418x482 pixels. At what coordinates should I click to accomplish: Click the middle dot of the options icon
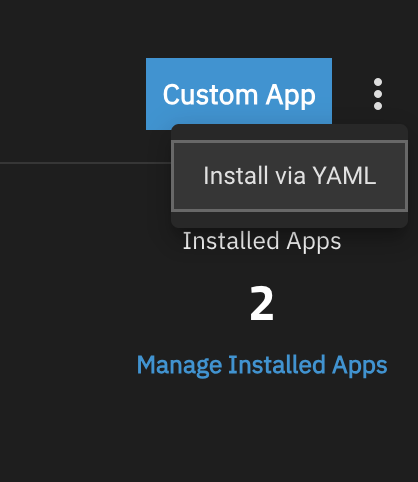378,94
